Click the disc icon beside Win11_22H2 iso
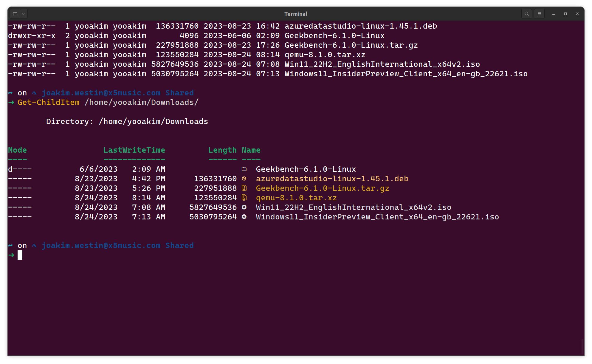This screenshot has height=364, width=592. 244,207
